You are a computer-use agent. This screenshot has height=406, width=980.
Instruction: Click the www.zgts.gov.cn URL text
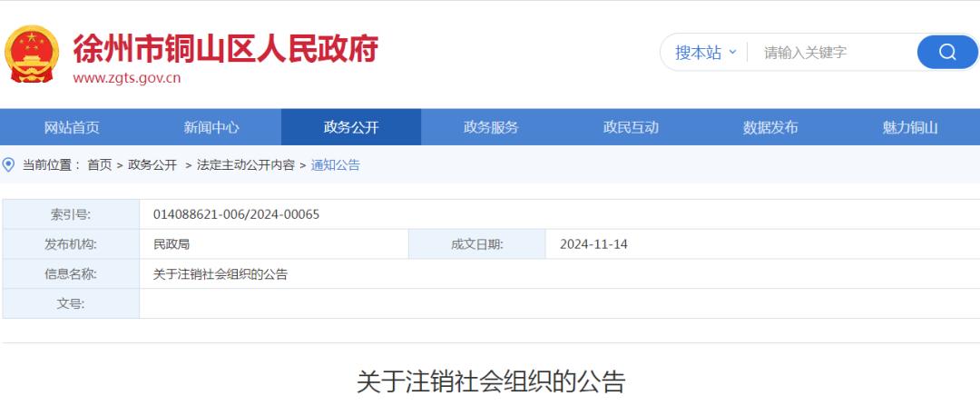click(127, 78)
